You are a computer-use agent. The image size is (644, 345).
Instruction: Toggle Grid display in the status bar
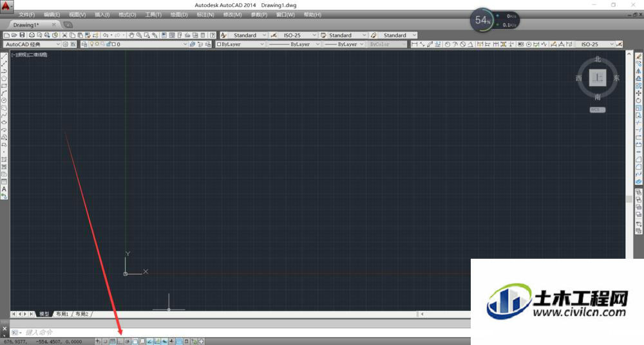pos(113,341)
